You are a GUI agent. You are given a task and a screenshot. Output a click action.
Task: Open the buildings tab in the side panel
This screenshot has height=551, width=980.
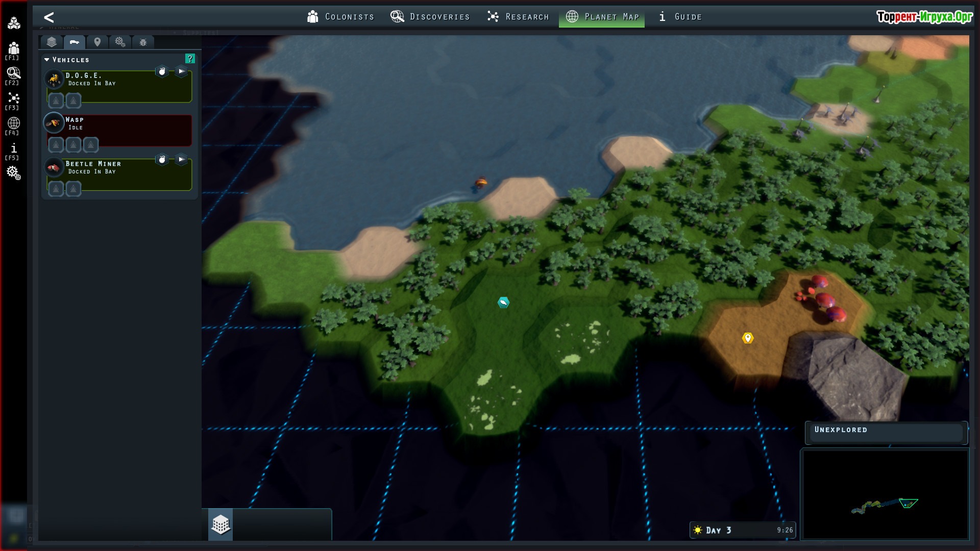52,42
